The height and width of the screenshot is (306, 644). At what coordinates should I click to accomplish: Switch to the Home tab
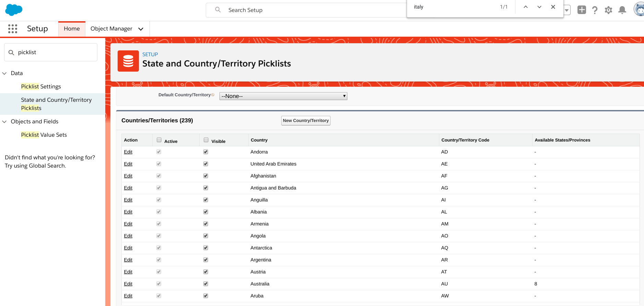[72, 29]
